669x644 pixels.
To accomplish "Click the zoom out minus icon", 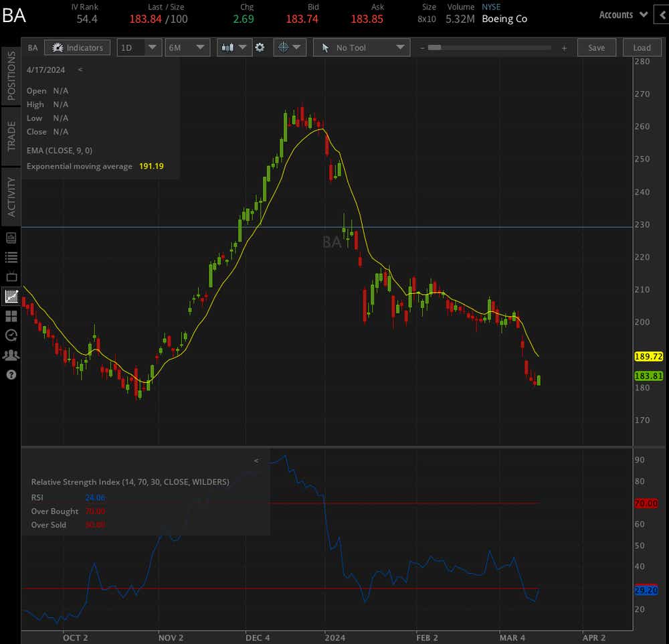I will click(422, 48).
